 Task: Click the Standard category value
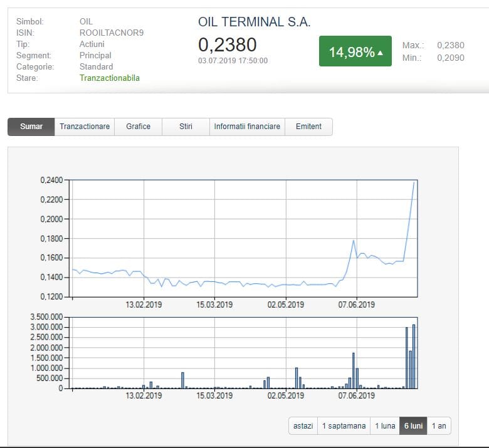(96, 66)
